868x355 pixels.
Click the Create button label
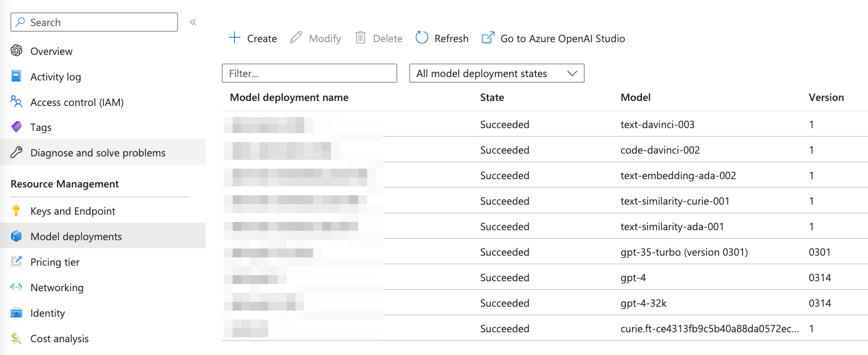pos(262,38)
